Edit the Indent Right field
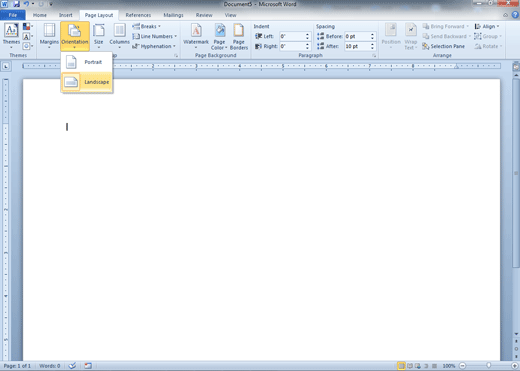520x371 pixels. point(292,46)
